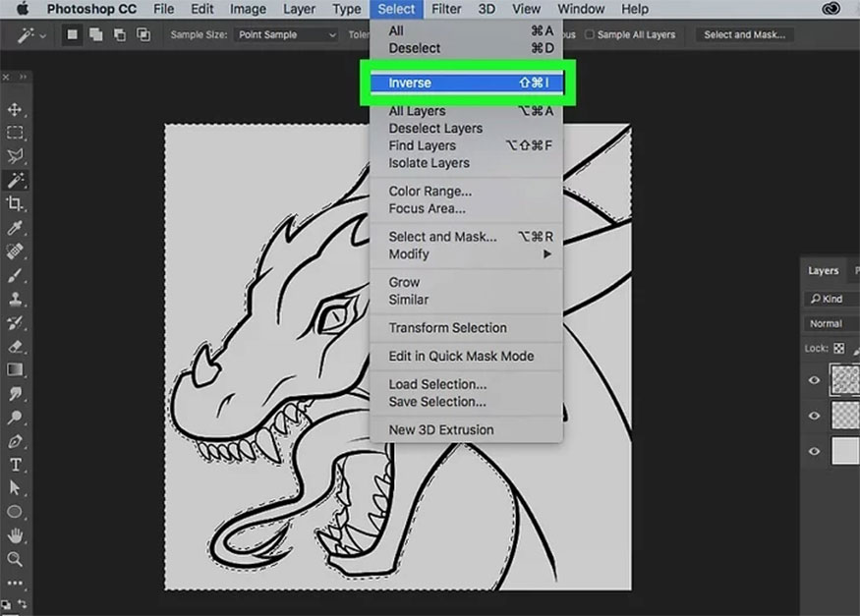This screenshot has width=860, height=616.
Task: Open the Normal blend mode dropdown
Action: point(831,323)
